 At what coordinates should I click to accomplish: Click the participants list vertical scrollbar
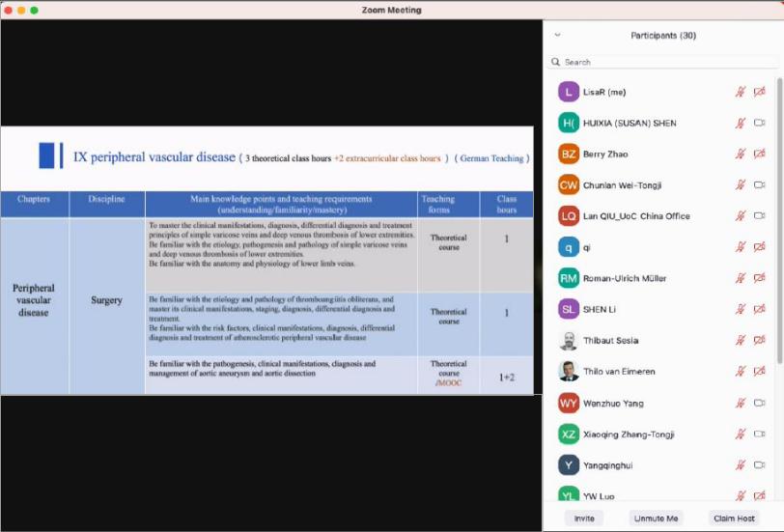pyautogui.click(x=780, y=220)
